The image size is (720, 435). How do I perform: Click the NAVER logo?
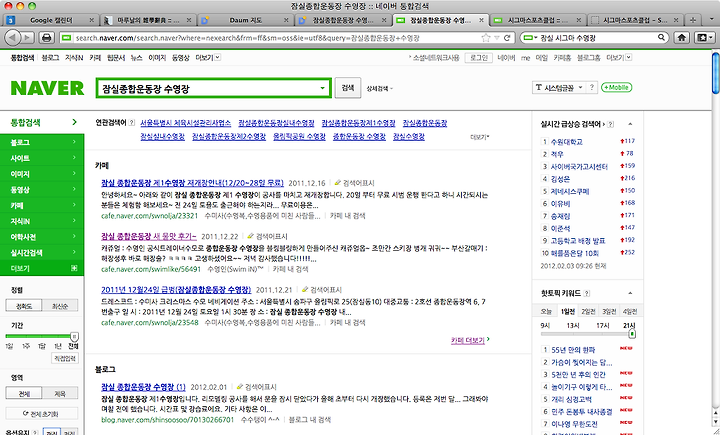[47, 88]
